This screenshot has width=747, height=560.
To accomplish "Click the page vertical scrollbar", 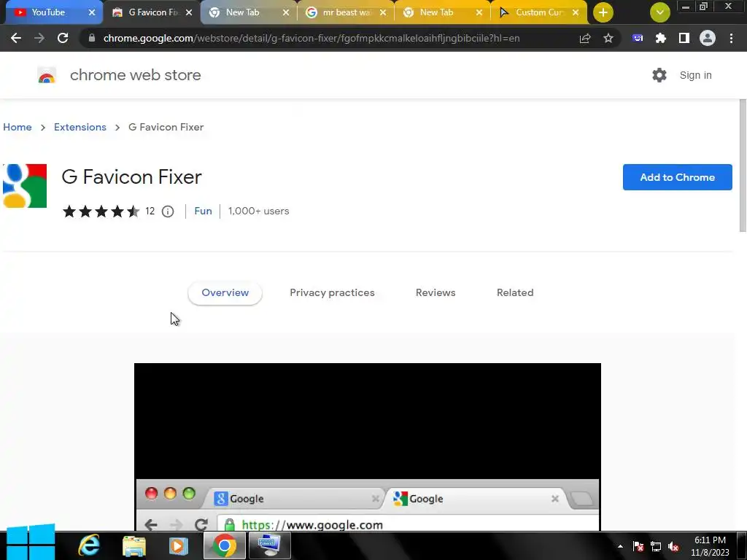I will (743, 166).
